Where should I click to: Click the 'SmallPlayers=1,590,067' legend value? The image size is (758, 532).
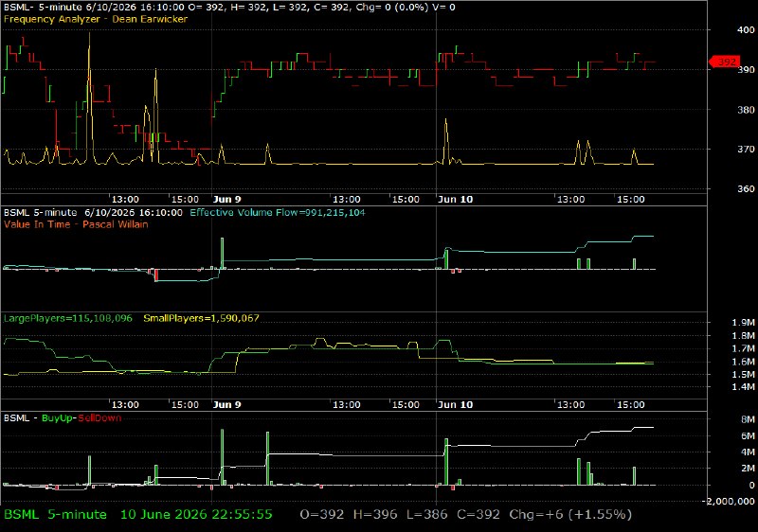point(201,319)
